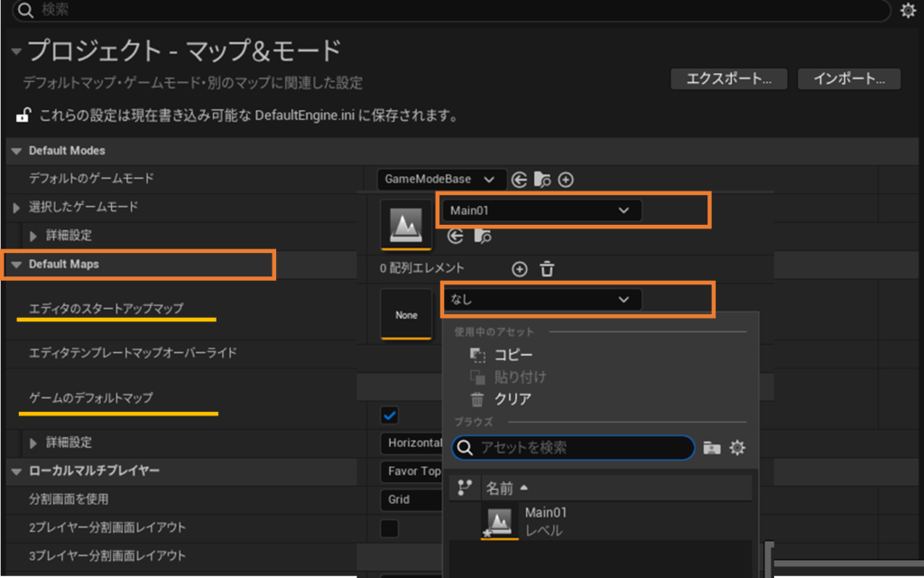Screen dimensions: 924x578
Task: Open the gear settings beside アセットを検索 field
Action: (x=737, y=448)
